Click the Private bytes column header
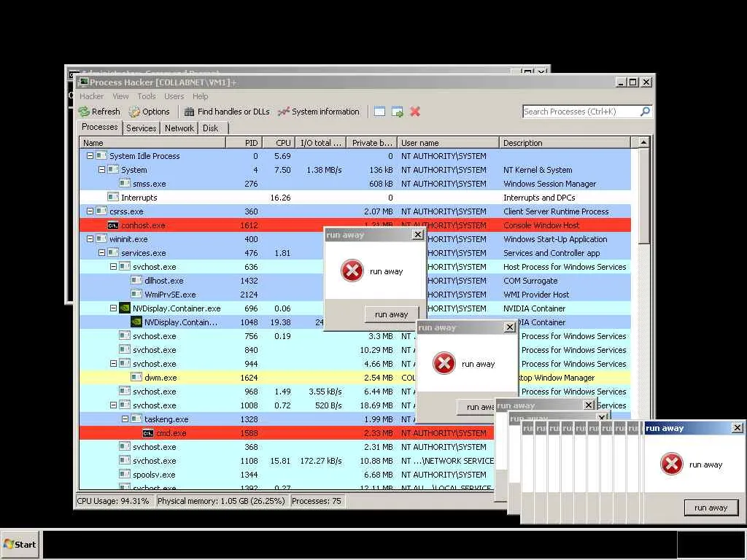Viewport: 747px width, 560px height. point(371,143)
